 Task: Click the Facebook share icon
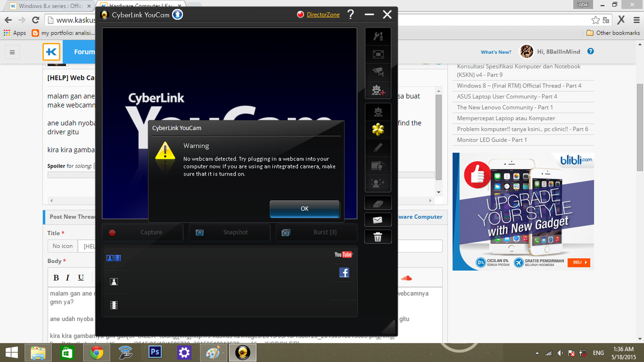[x=344, y=273]
